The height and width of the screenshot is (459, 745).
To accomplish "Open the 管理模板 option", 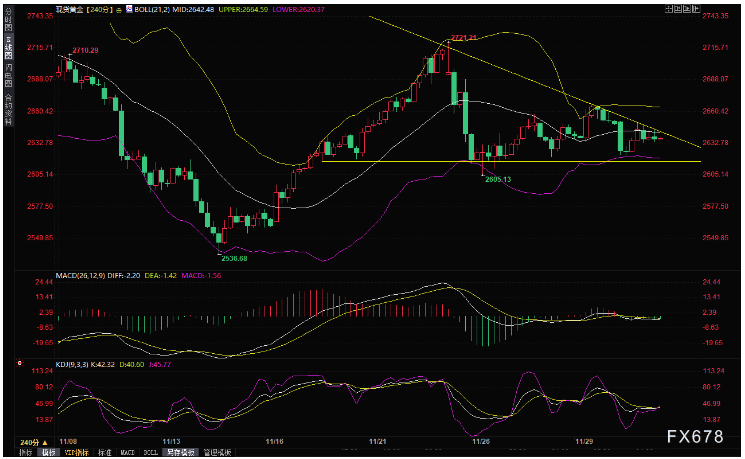I will pos(218,452).
